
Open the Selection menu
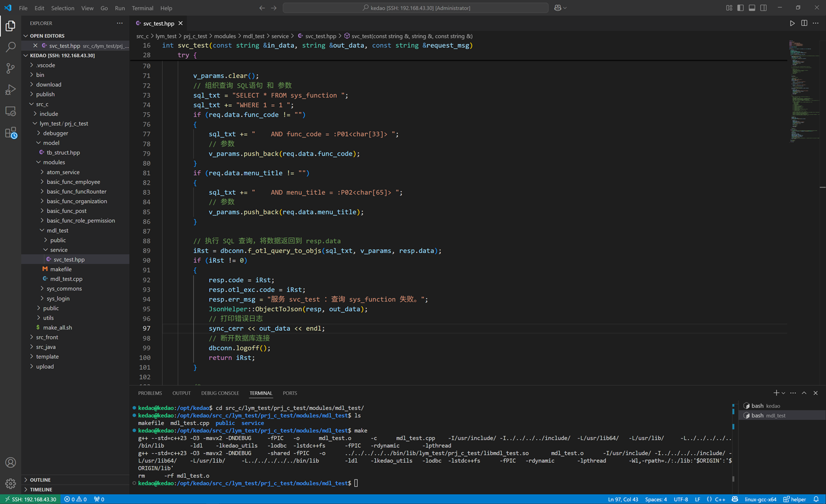pyautogui.click(x=63, y=8)
